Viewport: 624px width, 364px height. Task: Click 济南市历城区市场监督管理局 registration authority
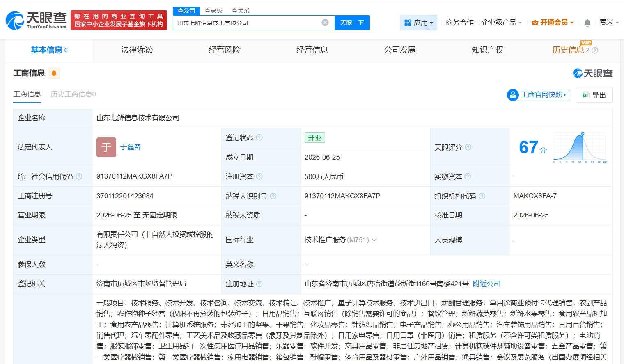(141, 284)
